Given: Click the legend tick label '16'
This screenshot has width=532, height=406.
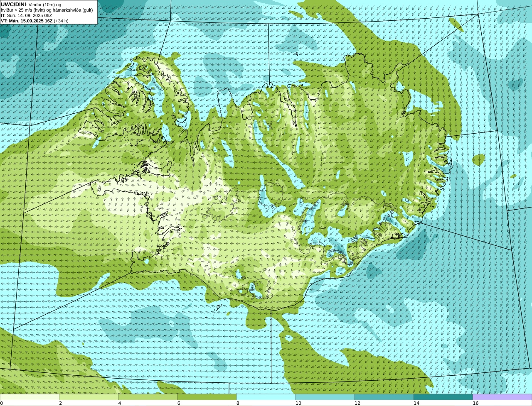Looking at the screenshot, I should click(x=475, y=403).
